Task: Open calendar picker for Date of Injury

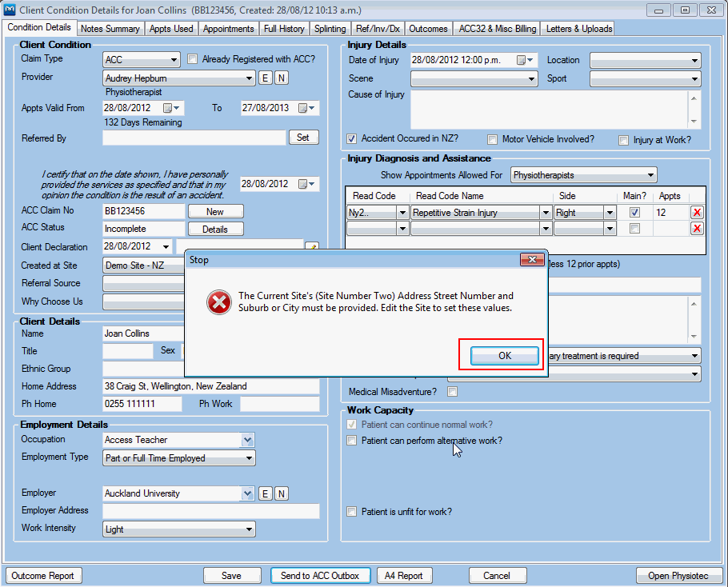Action: (525, 60)
